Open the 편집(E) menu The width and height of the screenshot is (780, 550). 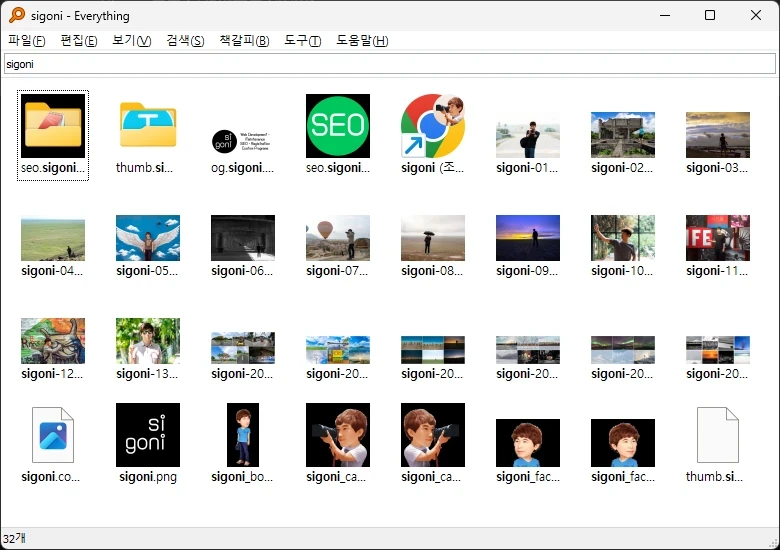tap(79, 41)
